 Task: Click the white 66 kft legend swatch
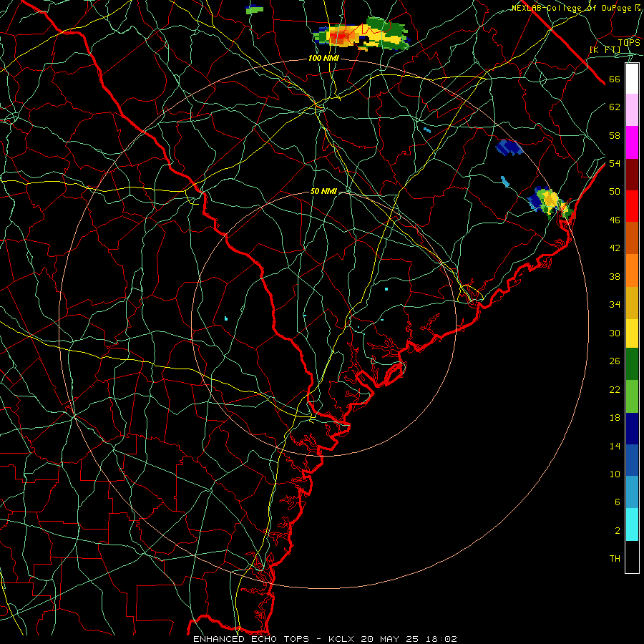(x=632, y=79)
